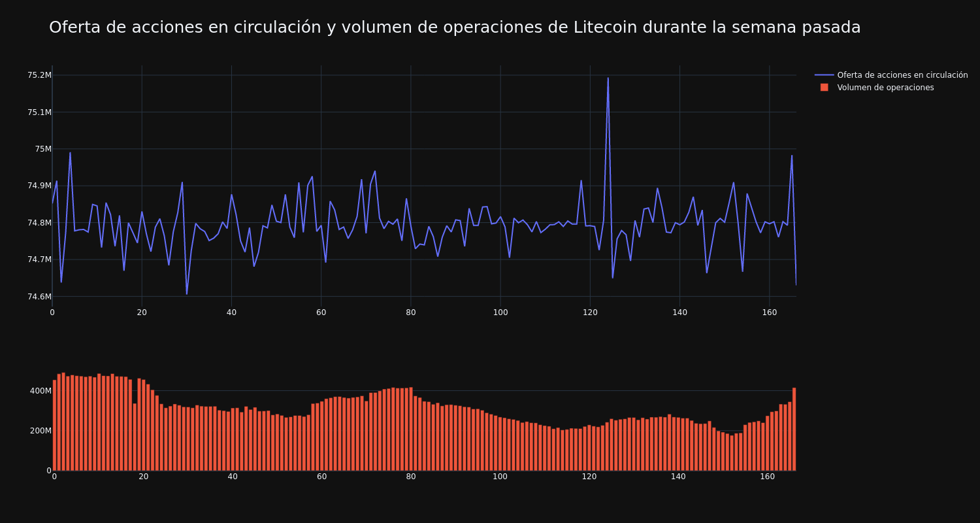Click the red square legend marker
The height and width of the screenshot is (523, 980).
coord(825,88)
